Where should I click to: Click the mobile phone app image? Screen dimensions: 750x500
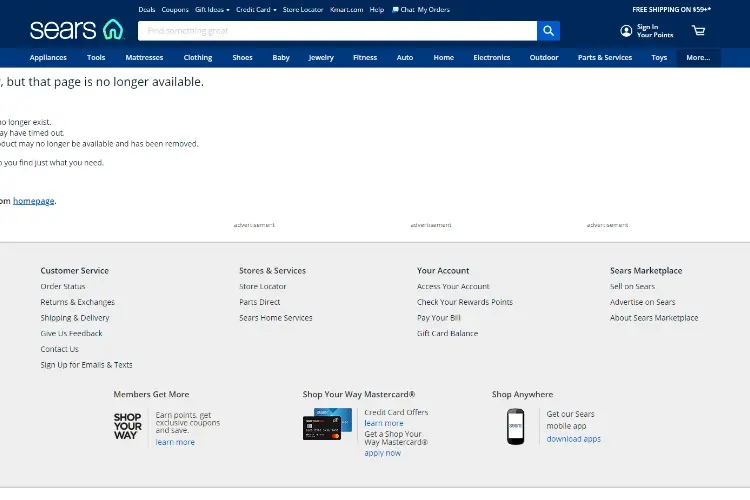(516, 426)
